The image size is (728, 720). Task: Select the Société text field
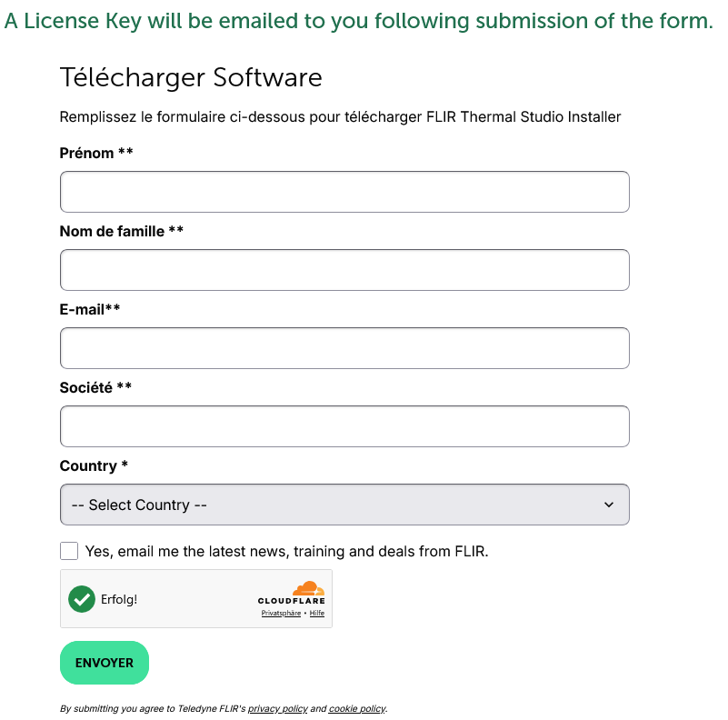[344, 426]
